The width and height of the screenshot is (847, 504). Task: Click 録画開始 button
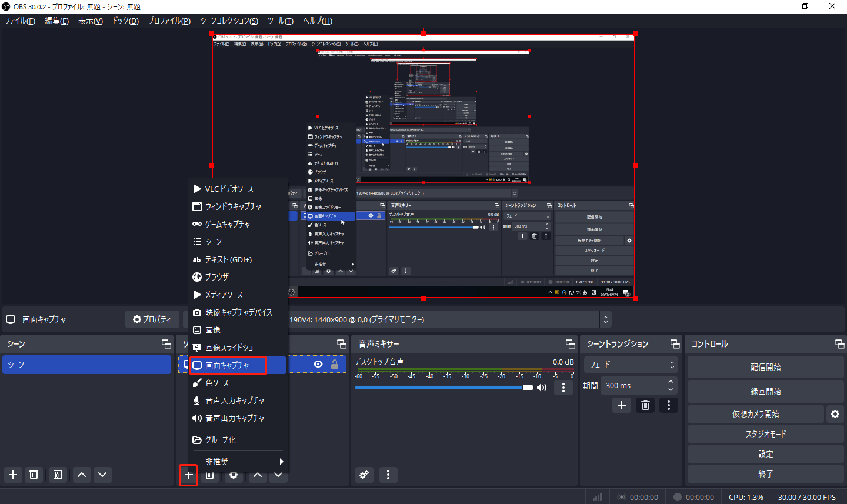pyautogui.click(x=766, y=392)
